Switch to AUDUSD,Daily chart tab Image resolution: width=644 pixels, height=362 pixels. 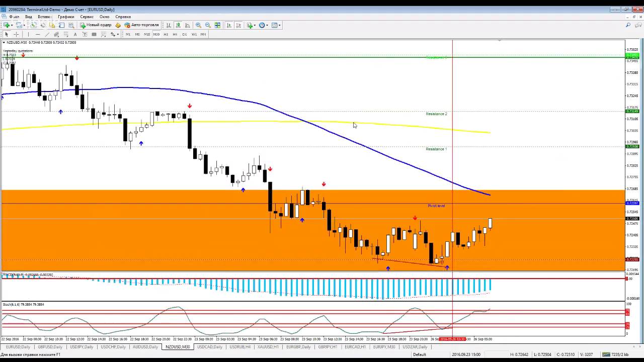coord(145,347)
